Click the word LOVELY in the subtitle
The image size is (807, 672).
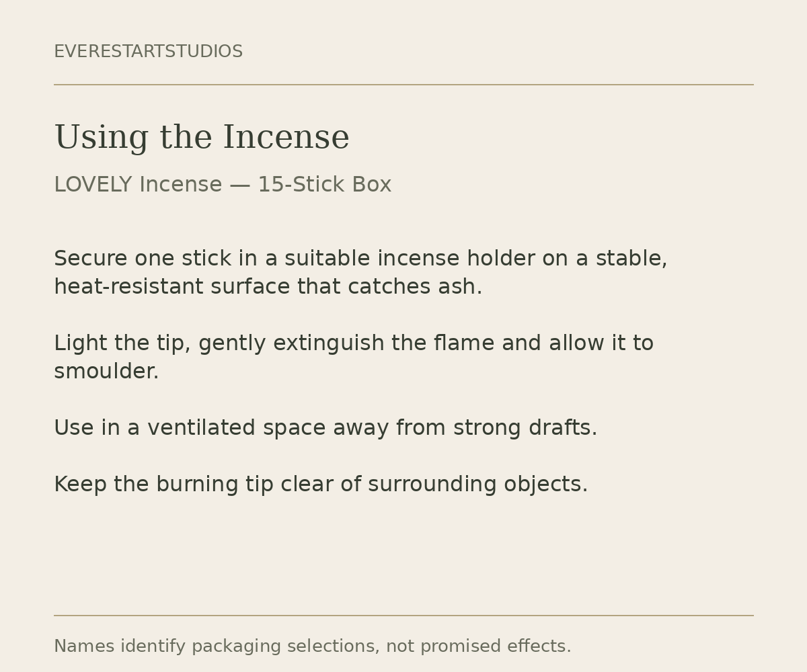[93, 185]
